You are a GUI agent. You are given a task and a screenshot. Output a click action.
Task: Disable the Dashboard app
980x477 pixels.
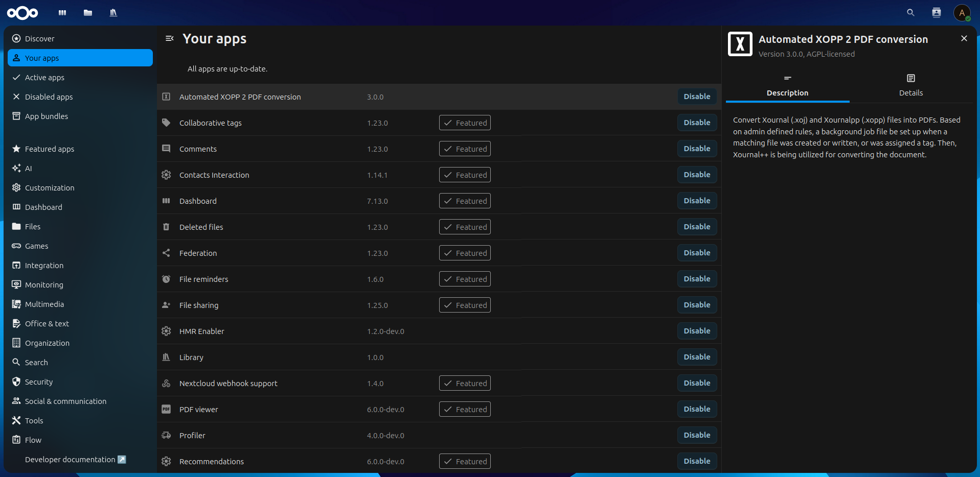tap(697, 201)
